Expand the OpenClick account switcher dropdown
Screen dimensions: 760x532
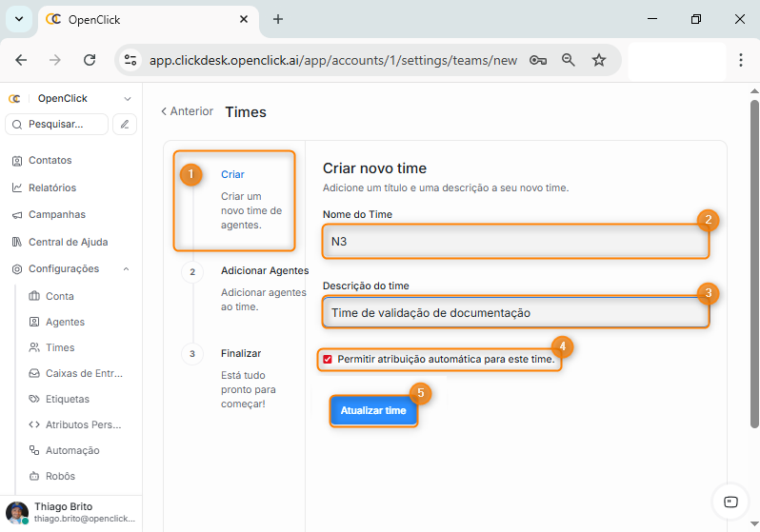click(x=128, y=99)
